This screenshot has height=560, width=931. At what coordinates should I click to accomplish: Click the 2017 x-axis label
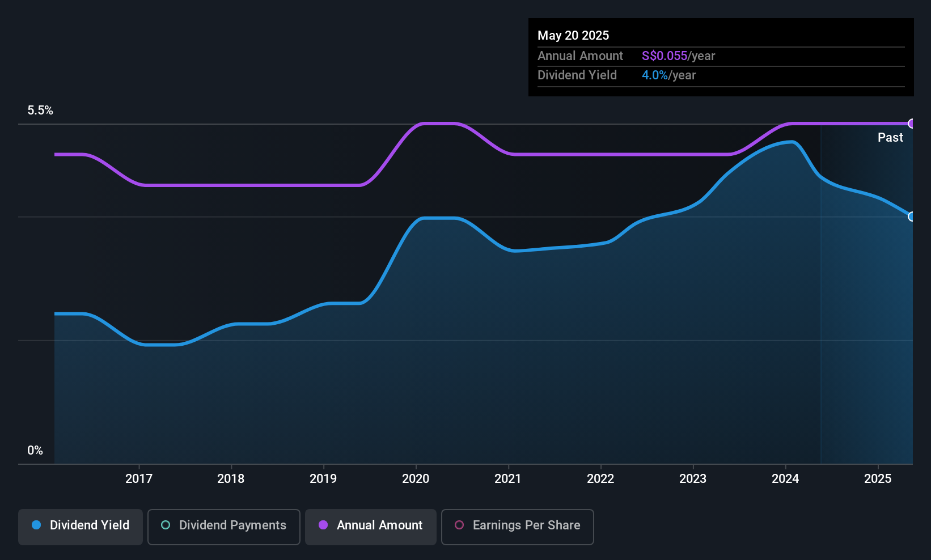139,478
